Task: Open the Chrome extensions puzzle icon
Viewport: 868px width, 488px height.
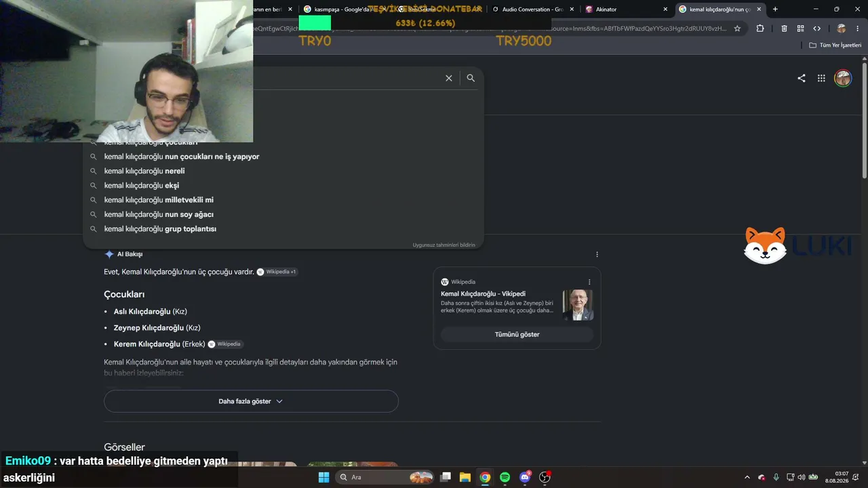Action: (760, 28)
